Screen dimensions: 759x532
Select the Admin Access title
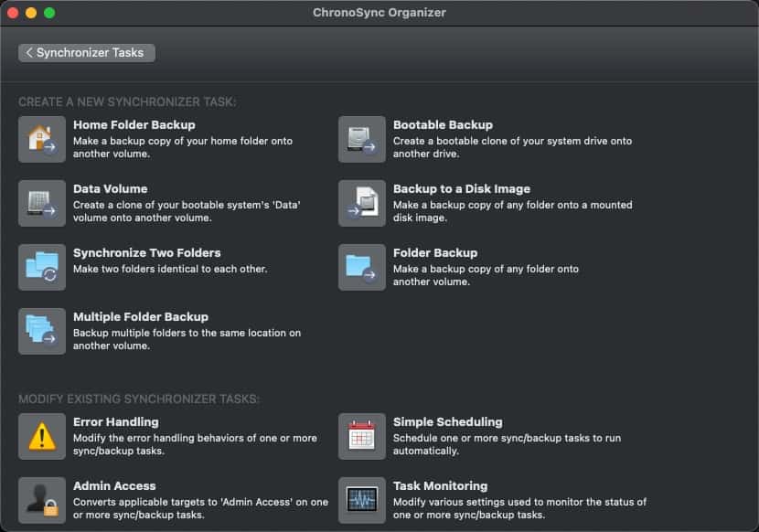point(114,485)
